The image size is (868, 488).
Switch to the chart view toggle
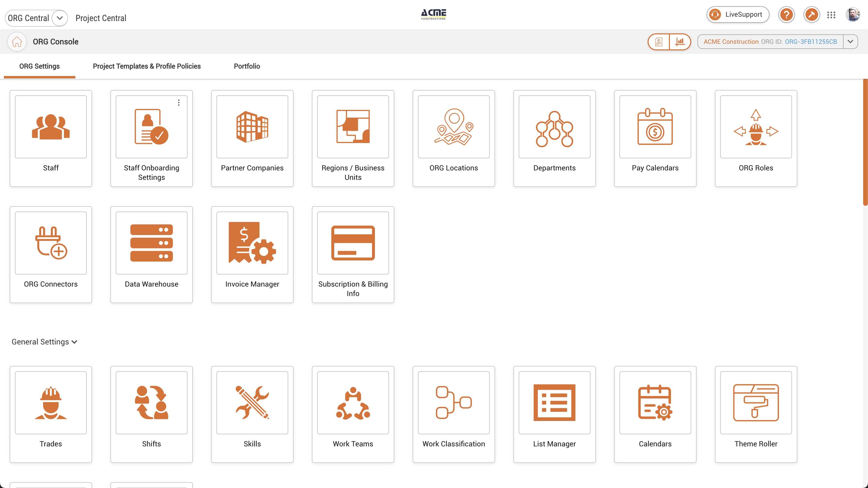coord(680,42)
